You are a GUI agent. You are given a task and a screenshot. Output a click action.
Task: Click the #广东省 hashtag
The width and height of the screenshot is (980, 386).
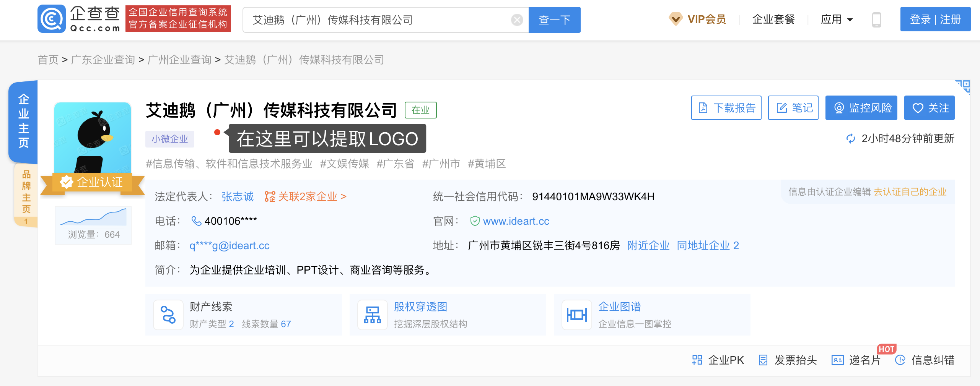coord(396,164)
